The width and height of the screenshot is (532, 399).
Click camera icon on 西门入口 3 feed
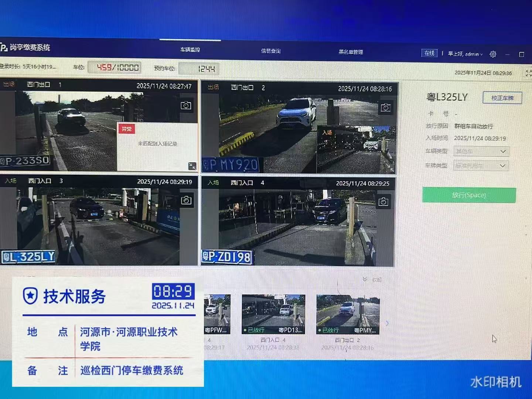click(186, 200)
